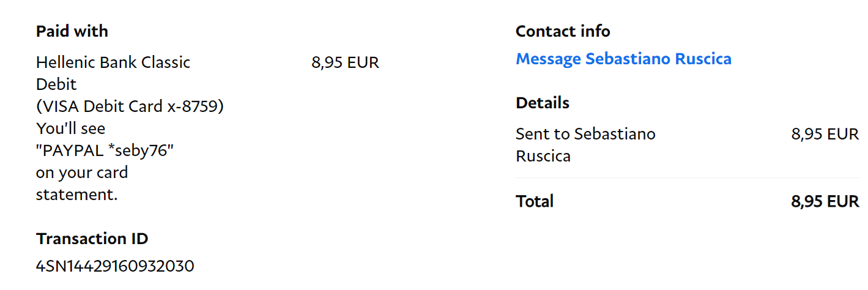Open the Message Sebastiano Ruscica link
Screen dimensions: 868x290
click(x=623, y=59)
